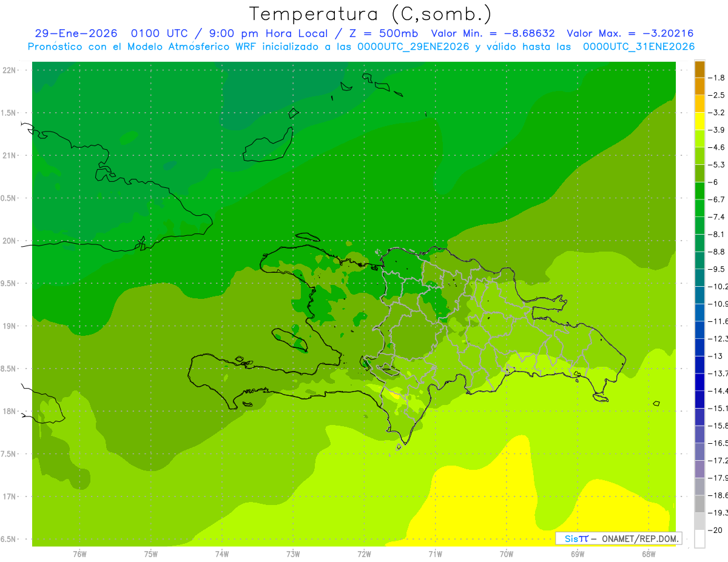Click the "21N" latitude axis label

pos(9,155)
